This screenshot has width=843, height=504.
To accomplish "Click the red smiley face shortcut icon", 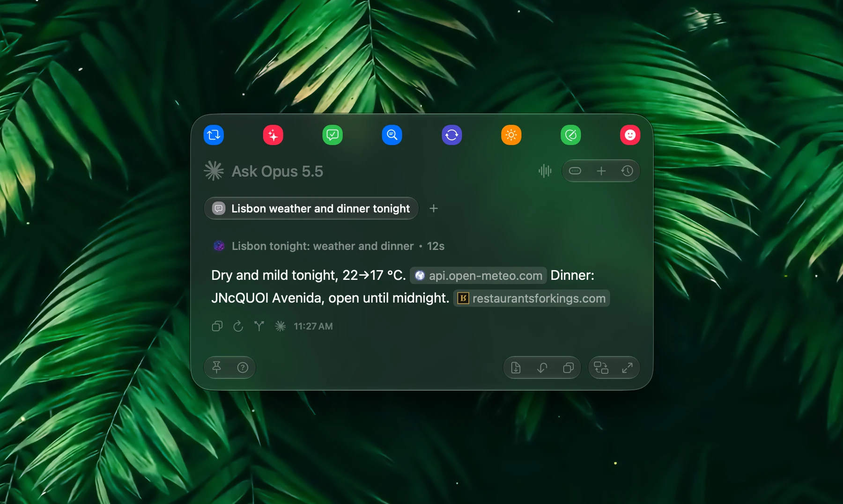I will click(630, 135).
